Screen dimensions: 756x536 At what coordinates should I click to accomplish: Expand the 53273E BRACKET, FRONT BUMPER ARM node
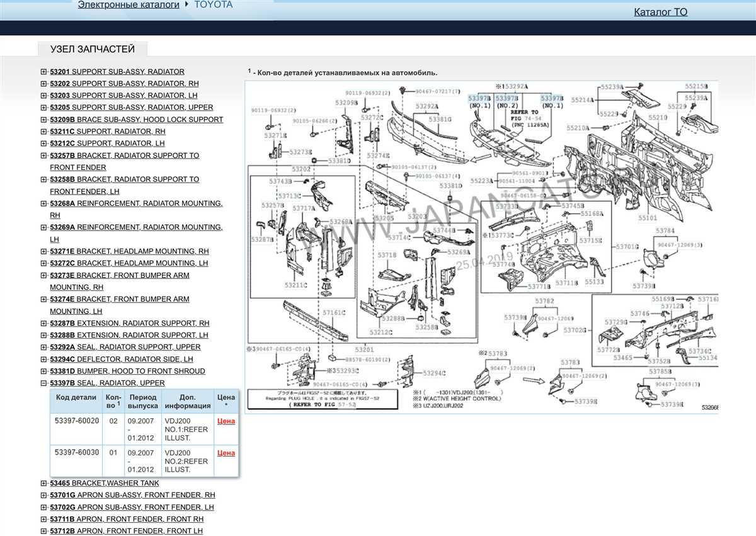pos(43,275)
